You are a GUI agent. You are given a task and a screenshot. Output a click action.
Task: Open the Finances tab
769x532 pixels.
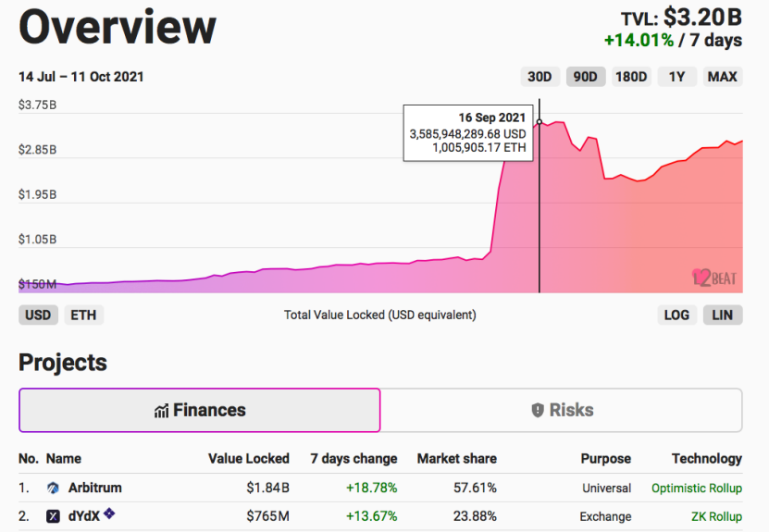200,411
